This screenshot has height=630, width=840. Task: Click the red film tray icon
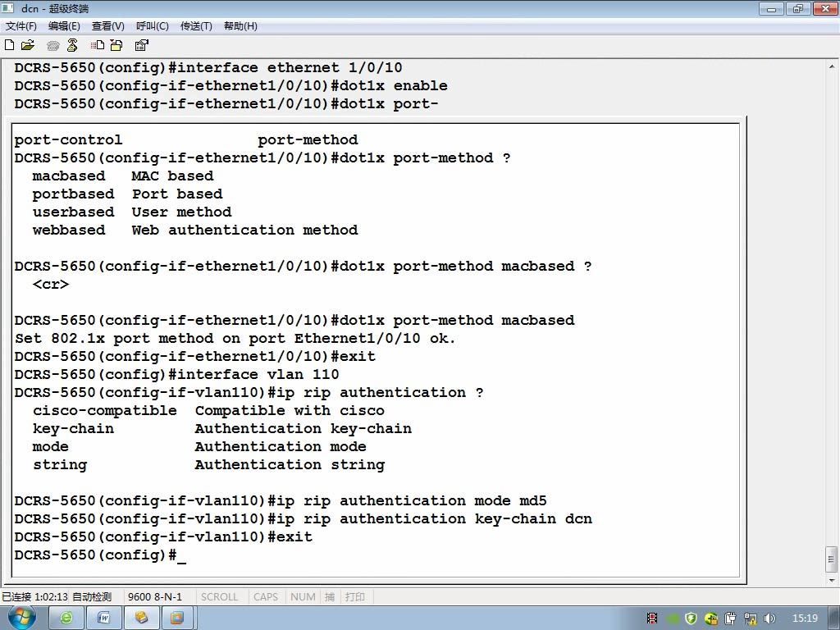pyautogui.click(x=652, y=619)
